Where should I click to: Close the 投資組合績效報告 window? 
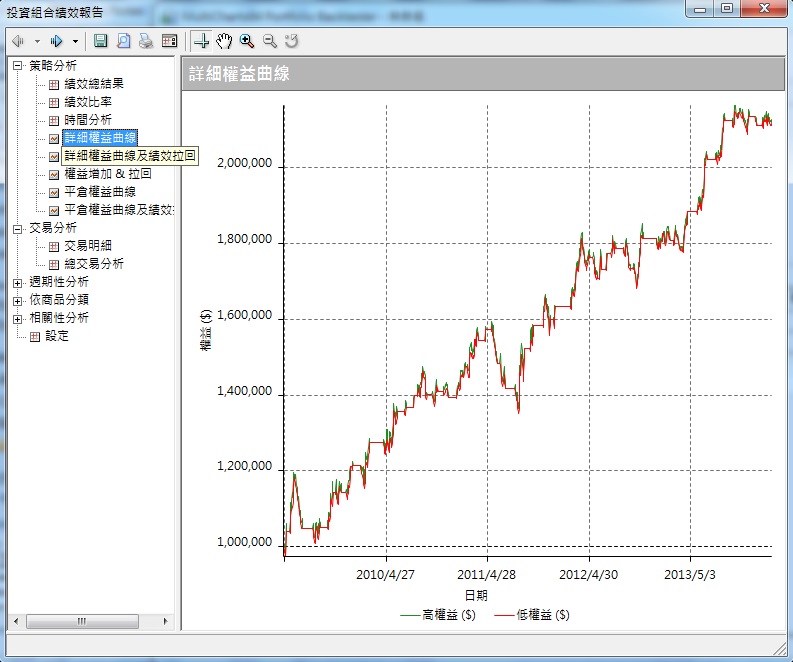point(764,9)
